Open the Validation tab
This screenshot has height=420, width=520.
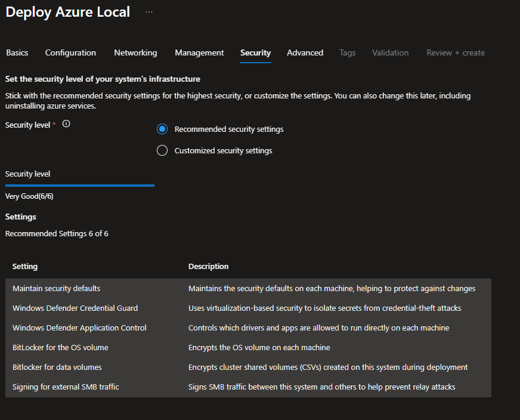point(390,52)
